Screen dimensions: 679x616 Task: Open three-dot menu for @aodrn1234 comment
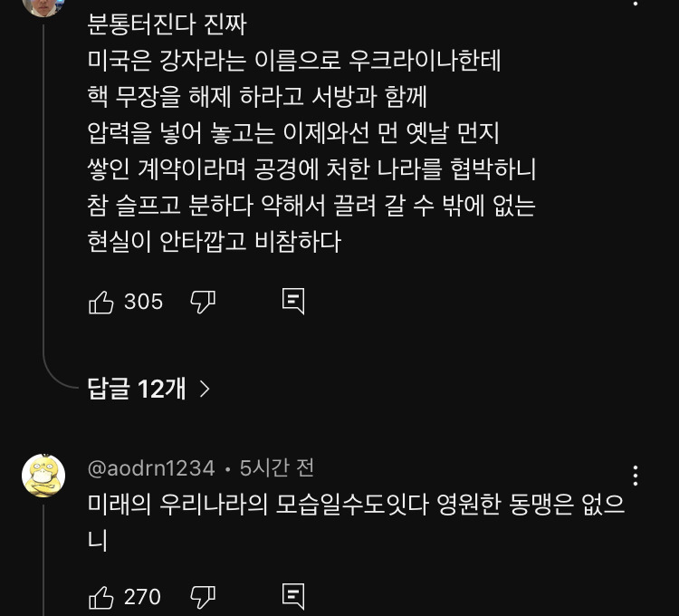pos(636,476)
